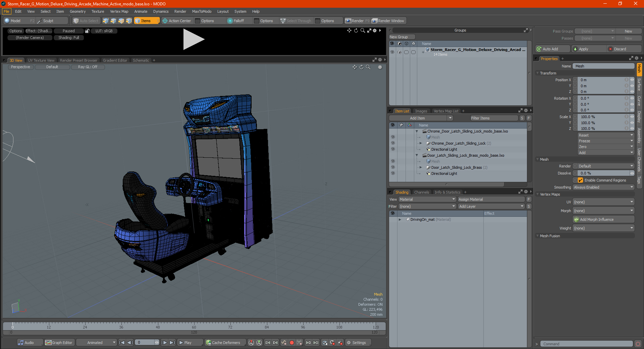Screen dimensions: 644x349
Task: Click the red record keyframe icon
Action: tap(292, 343)
